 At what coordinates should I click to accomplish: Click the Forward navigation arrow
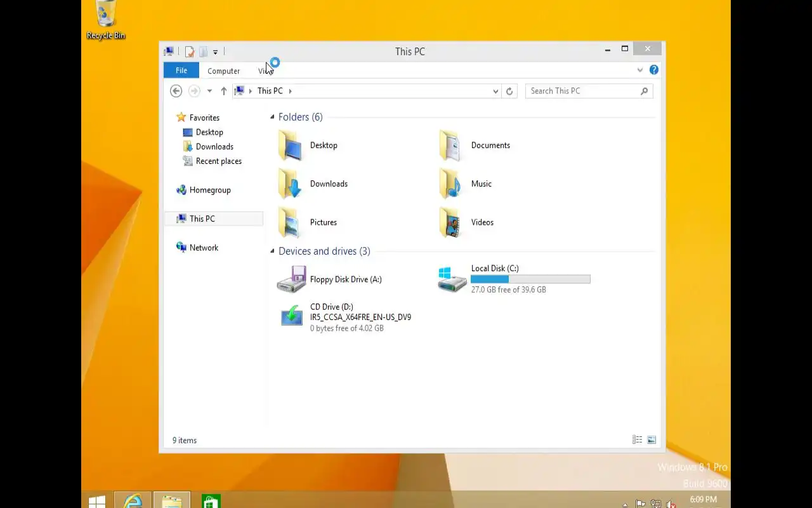click(194, 91)
